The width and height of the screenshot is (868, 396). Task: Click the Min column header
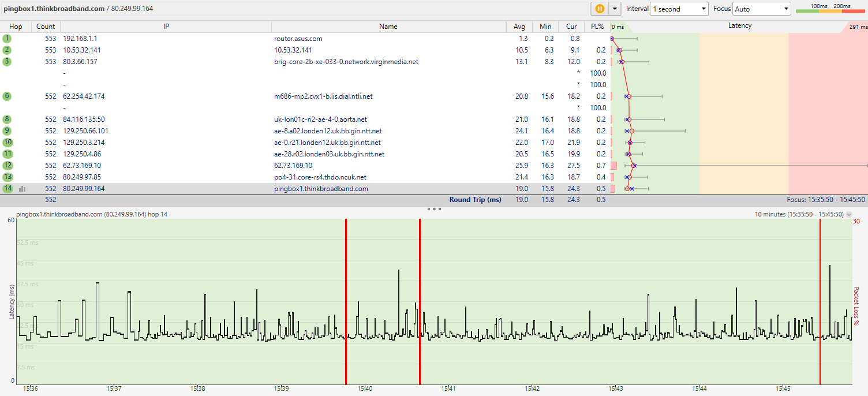point(545,27)
